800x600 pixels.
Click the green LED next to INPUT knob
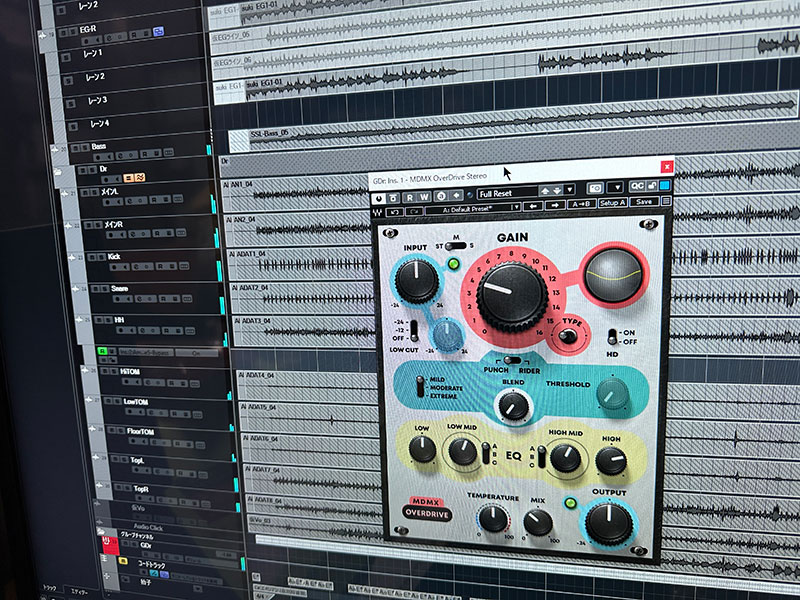(453, 264)
